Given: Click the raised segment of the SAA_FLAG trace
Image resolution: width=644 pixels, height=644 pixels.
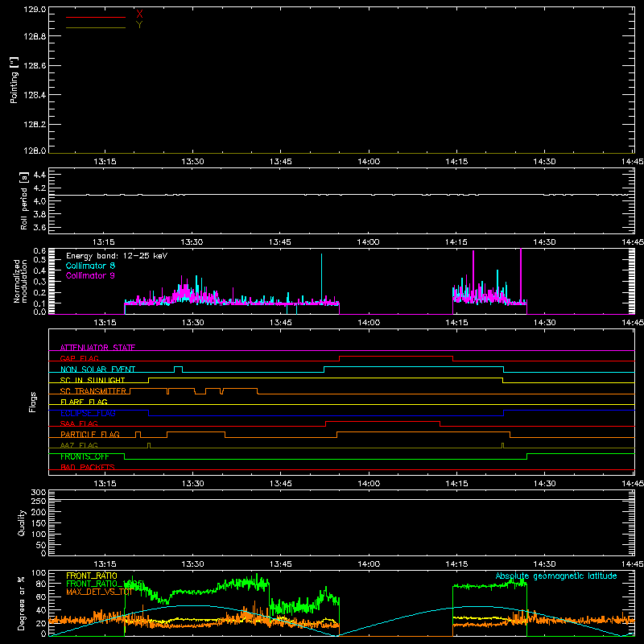Looking at the screenshot, I should [x=383, y=421].
